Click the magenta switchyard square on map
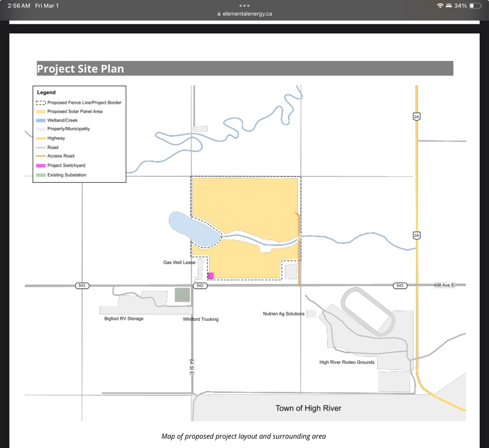 pyautogui.click(x=211, y=276)
